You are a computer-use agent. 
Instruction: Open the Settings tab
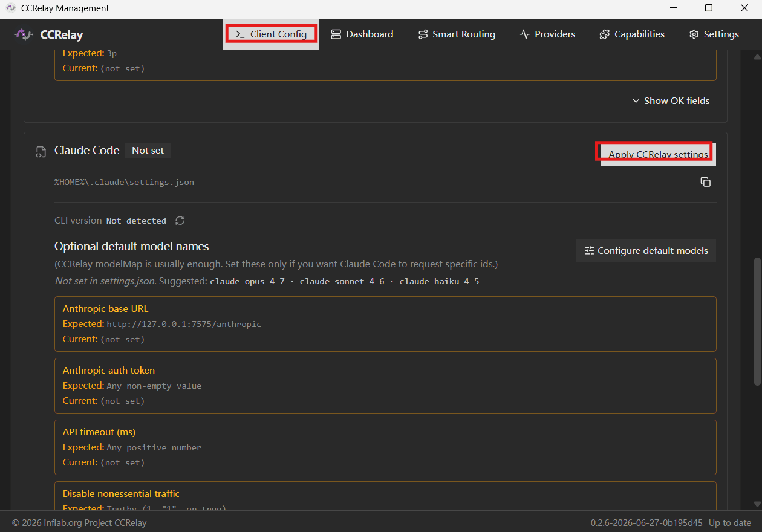click(714, 34)
